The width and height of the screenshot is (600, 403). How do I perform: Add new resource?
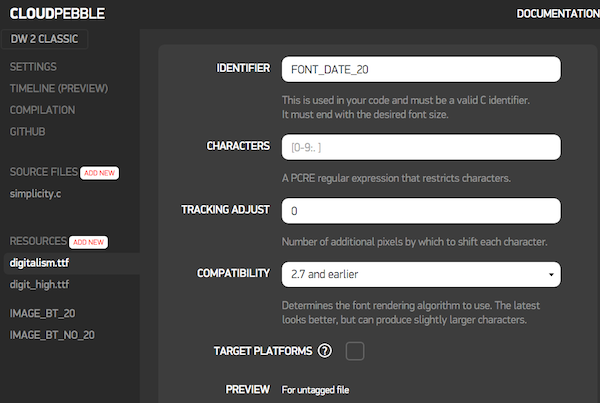point(89,242)
